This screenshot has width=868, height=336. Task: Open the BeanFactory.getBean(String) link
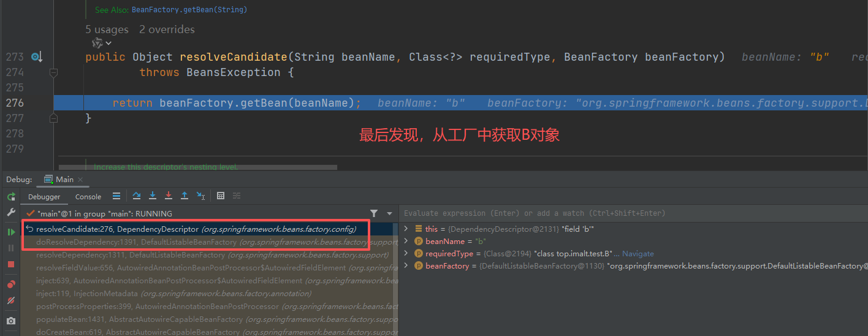pyautogui.click(x=189, y=10)
